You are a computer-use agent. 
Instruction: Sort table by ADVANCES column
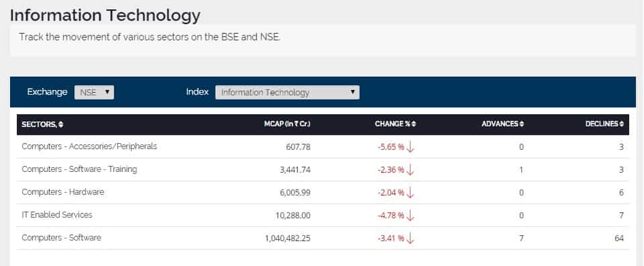click(x=502, y=124)
